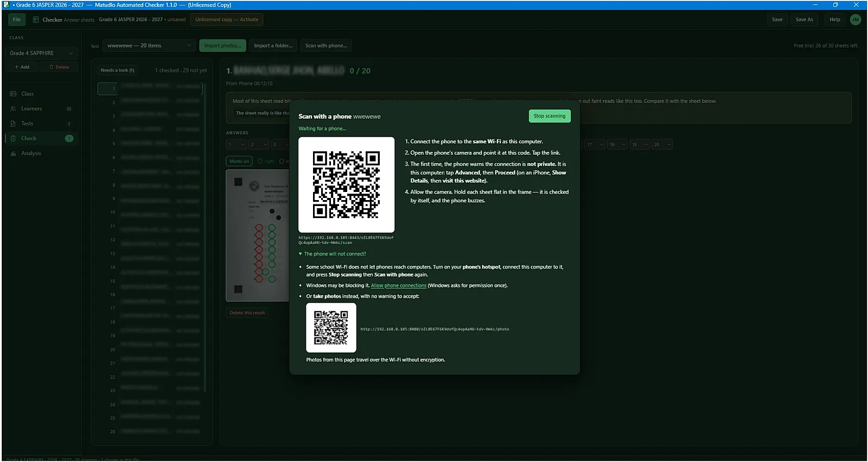Click the Stop scanning button
Screen dimensions: 868x462
point(549,116)
